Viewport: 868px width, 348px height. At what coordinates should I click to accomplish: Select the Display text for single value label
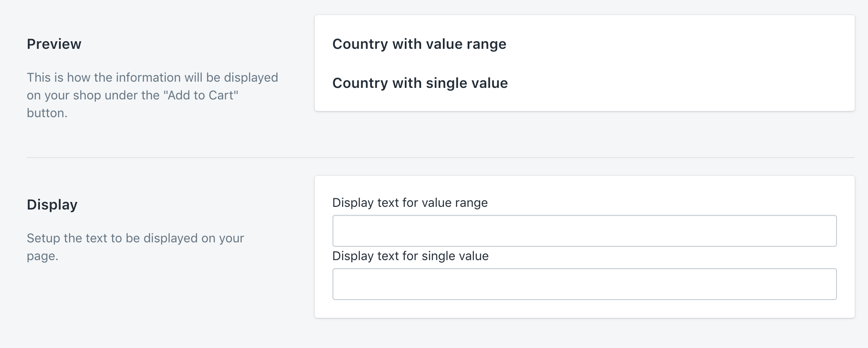[411, 256]
